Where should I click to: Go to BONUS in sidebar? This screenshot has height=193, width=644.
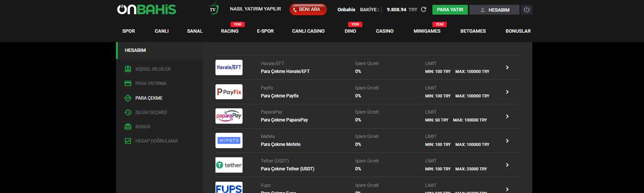pos(143,127)
